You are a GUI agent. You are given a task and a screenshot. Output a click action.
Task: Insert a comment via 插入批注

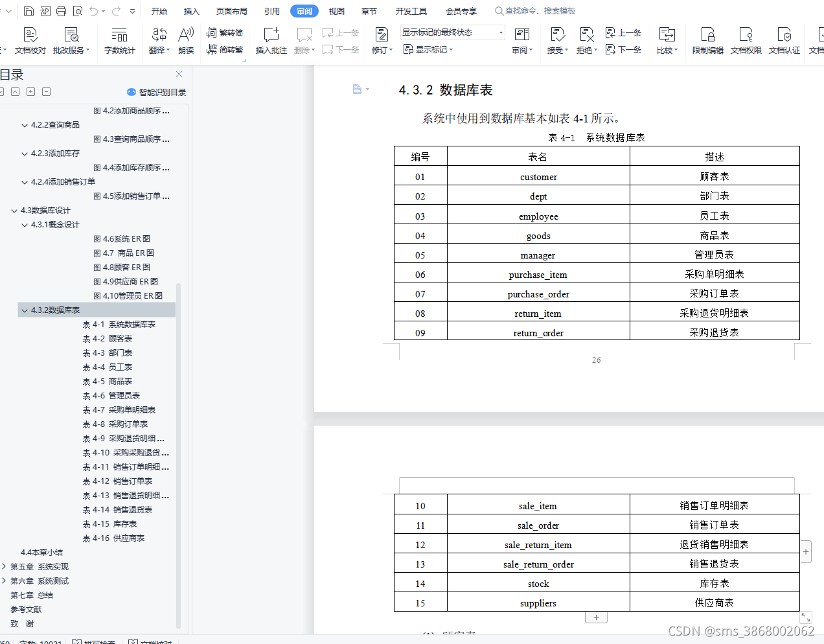click(x=271, y=39)
